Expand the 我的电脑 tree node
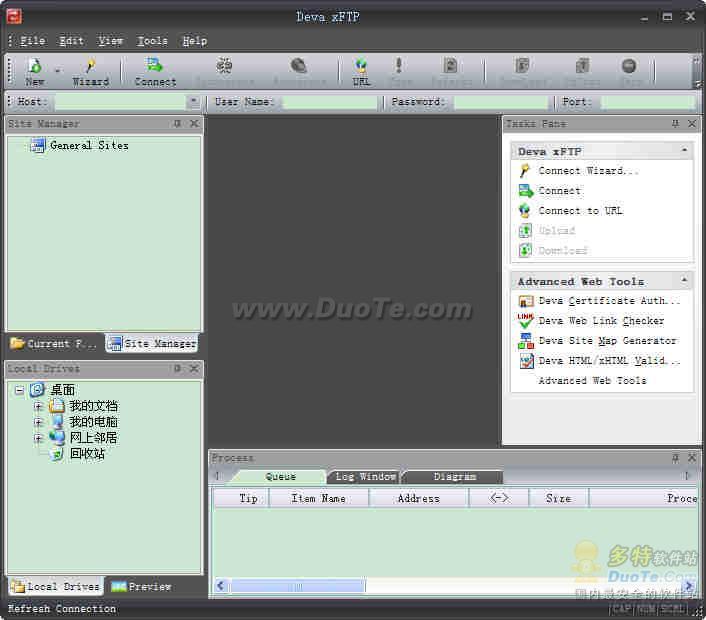The height and width of the screenshot is (620, 706). (39, 422)
